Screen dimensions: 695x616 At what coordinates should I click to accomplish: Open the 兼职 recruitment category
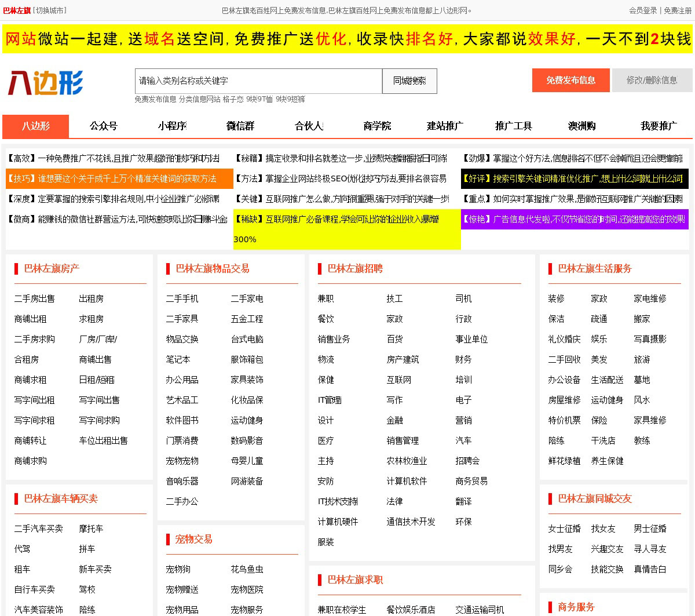(325, 299)
